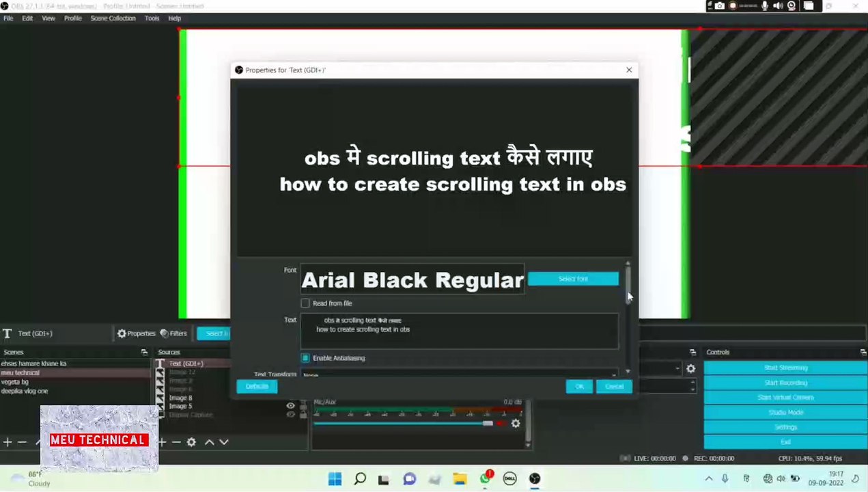Image resolution: width=868 pixels, height=492 pixels.
Task: Toggle visibility of Image 5 source
Action: [x=290, y=406]
